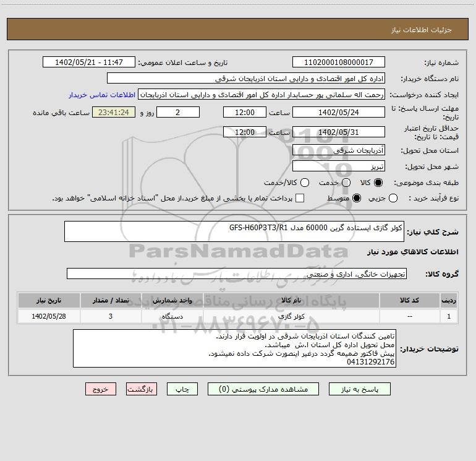This screenshot has height=461, width=476.
Task: Click the نام کالا column header
Action: 291,301
